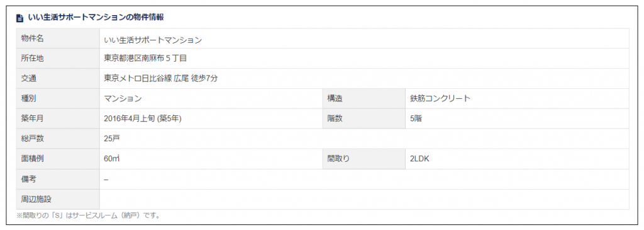Click the マンション type value
644x230 pixels.
[123, 99]
